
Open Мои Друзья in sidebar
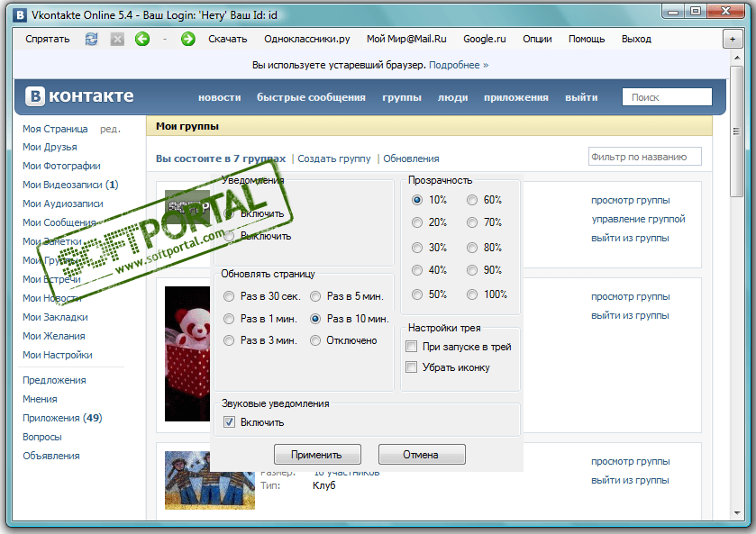(50, 147)
